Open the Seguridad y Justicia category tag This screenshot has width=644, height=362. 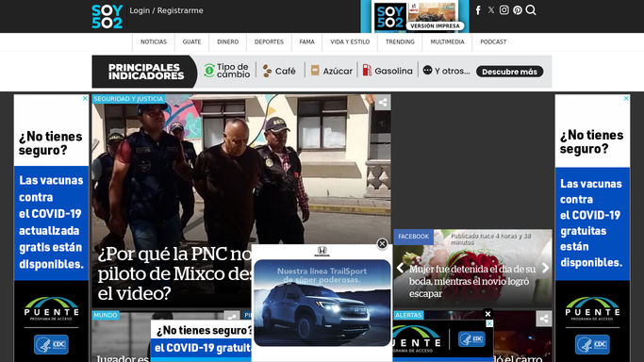tap(128, 99)
